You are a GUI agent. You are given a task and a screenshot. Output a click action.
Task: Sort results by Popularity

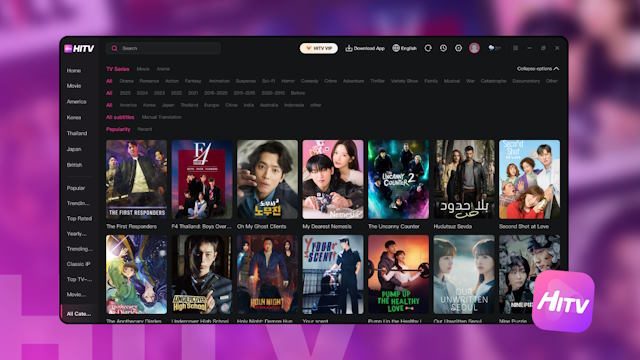pos(118,129)
